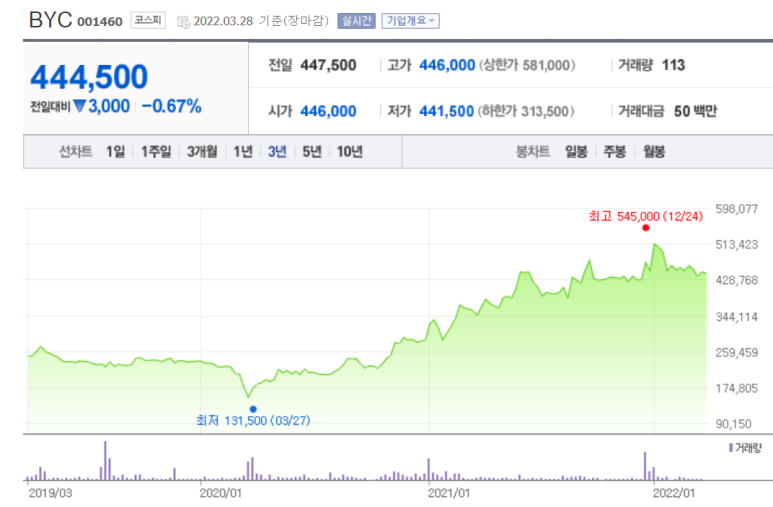The width and height of the screenshot is (773, 507).
Task: Click the 시가 446,000 value
Action: tap(328, 111)
